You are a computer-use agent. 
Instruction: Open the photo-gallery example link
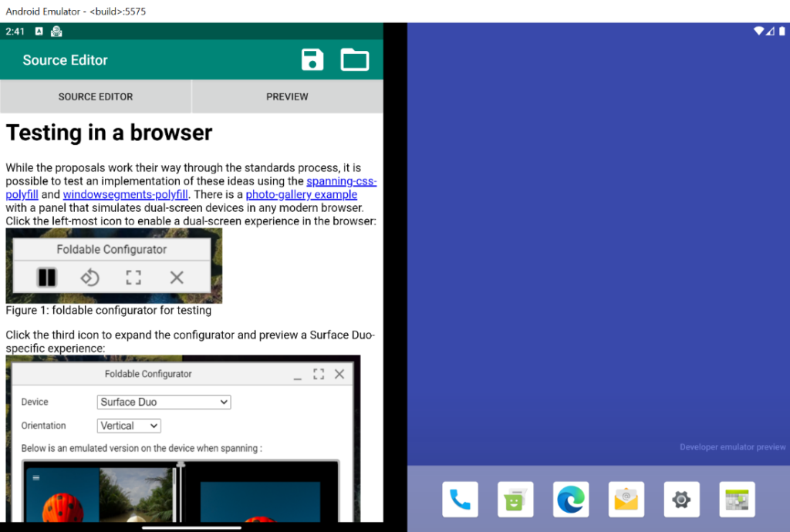(301, 194)
